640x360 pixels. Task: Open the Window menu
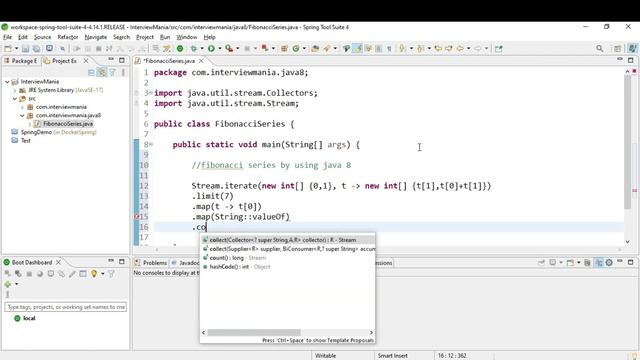(187, 37)
